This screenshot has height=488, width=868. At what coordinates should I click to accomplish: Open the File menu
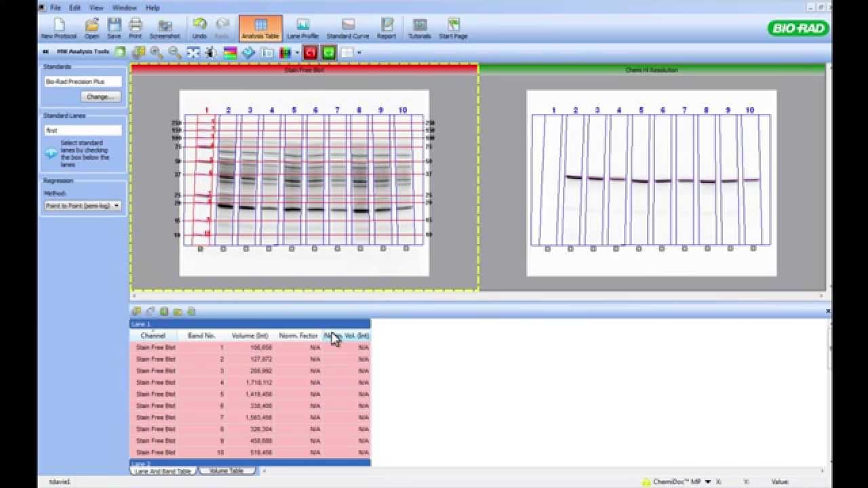click(x=56, y=7)
